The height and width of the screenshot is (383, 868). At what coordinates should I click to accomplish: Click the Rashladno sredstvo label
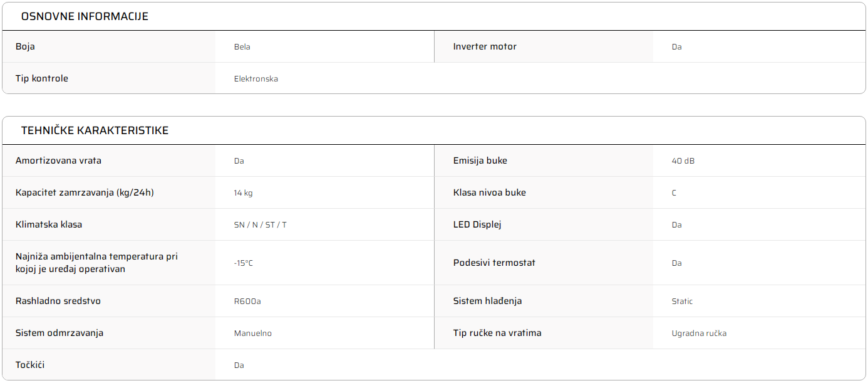[58, 301]
